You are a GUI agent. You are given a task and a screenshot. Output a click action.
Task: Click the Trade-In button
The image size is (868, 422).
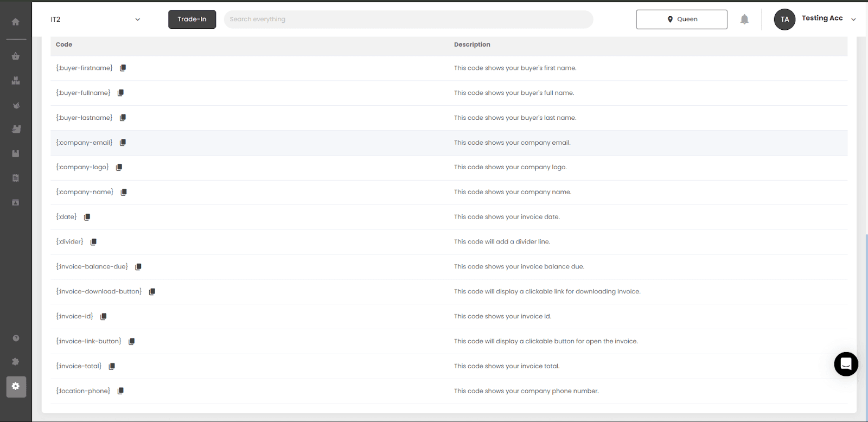point(192,20)
